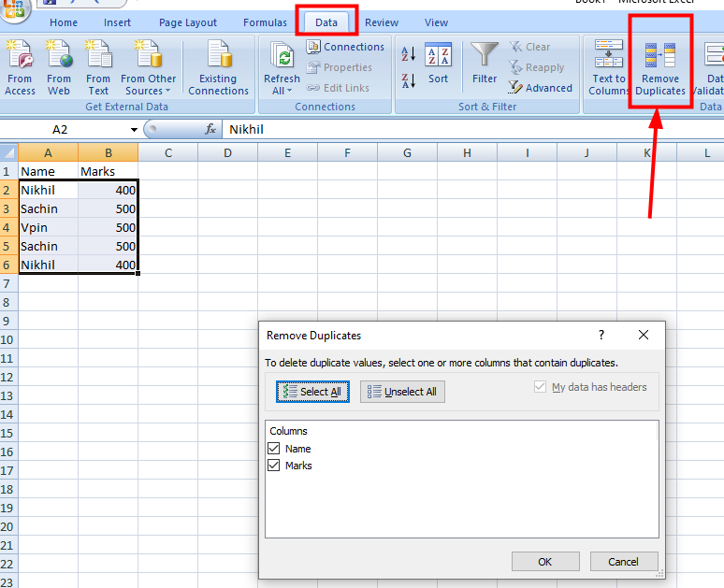Click the Remove Duplicates ribbon icon
This screenshot has height=588, width=724.
pyautogui.click(x=660, y=67)
